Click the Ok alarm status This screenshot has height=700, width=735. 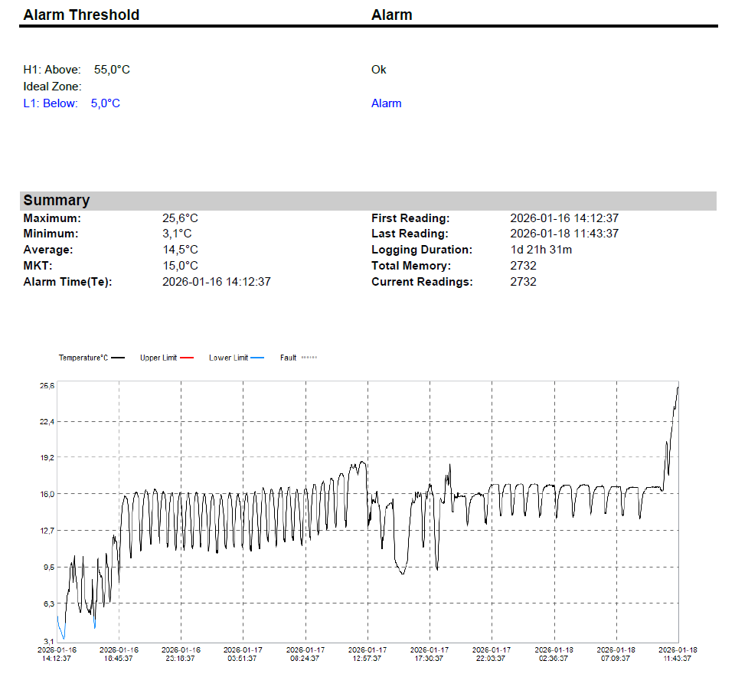pyautogui.click(x=378, y=70)
